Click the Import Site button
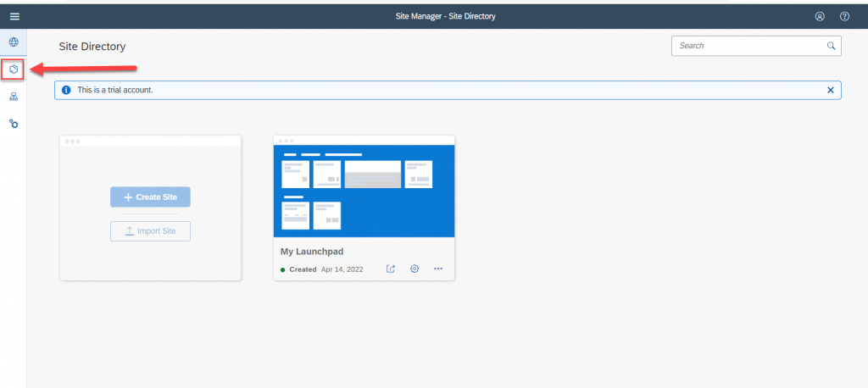 (150, 230)
